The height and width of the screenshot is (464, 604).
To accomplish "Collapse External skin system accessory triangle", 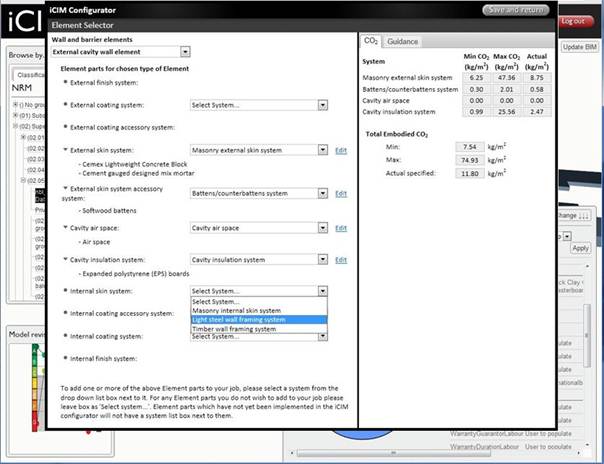I will [x=65, y=188].
